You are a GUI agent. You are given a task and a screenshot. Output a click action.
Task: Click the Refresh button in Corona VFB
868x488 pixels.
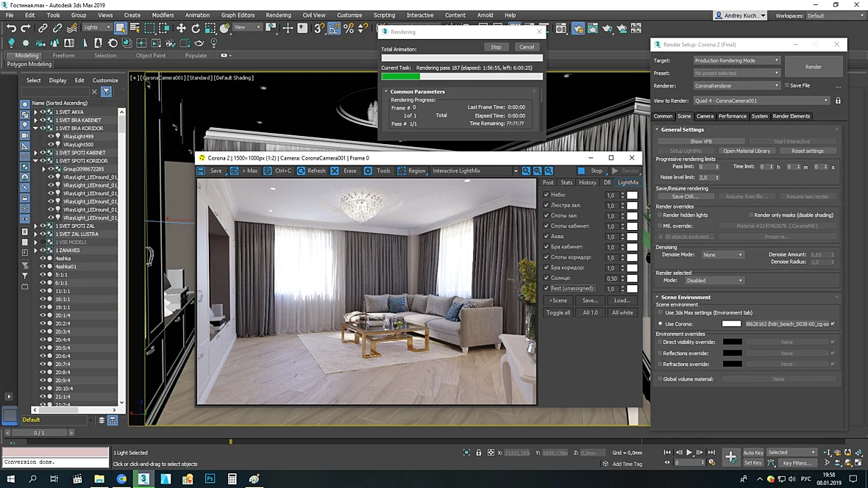coord(311,171)
